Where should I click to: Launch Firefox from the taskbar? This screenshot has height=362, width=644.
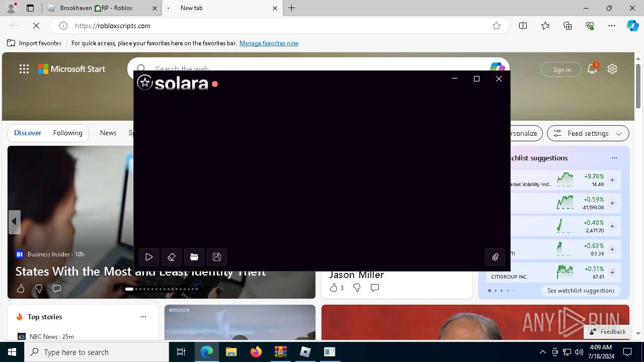tap(256, 352)
